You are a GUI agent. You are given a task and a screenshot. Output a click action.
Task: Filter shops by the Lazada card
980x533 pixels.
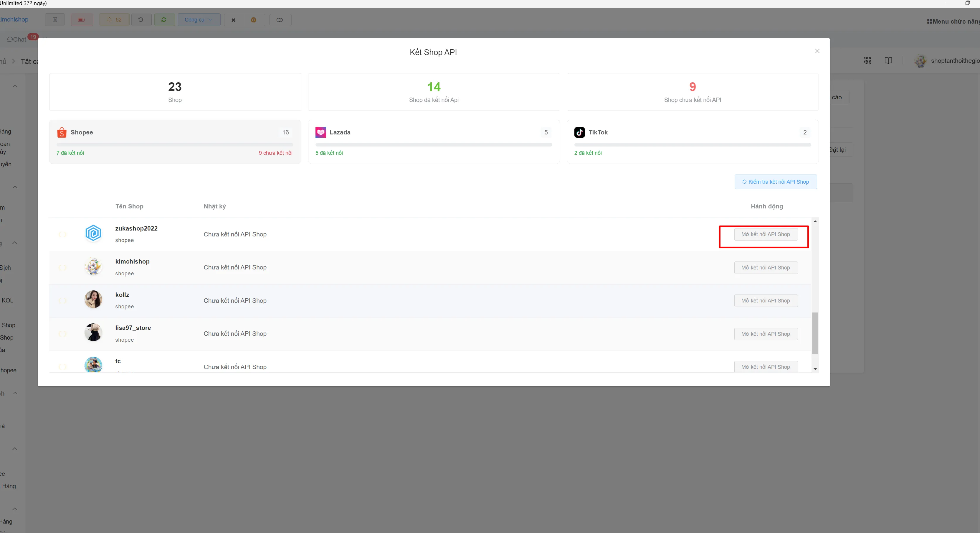434,142
